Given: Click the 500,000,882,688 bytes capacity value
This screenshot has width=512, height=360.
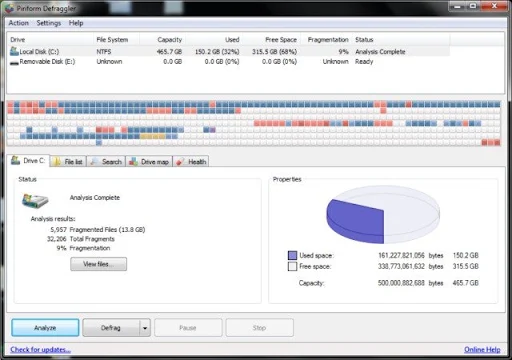Looking at the screenshot, I should point(401,283).
